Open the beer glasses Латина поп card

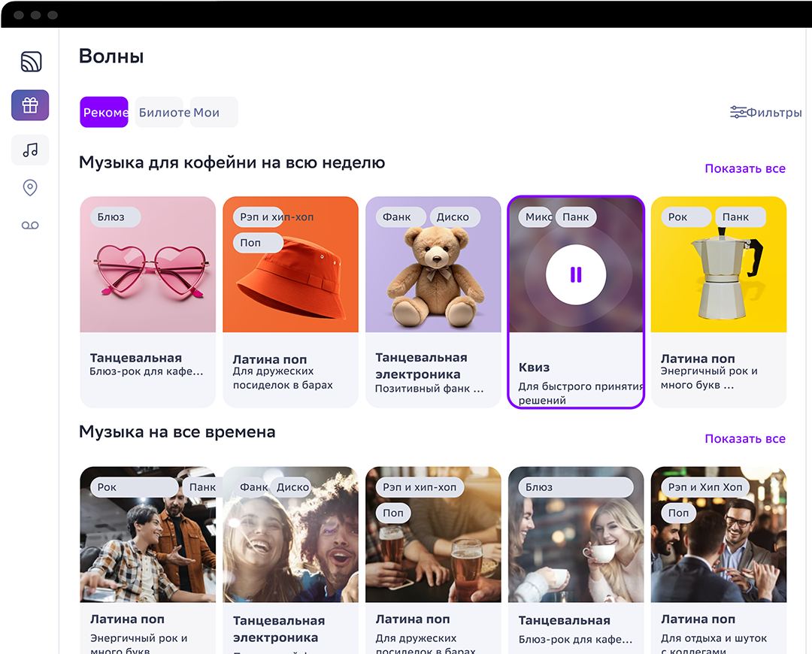[x=433, y=560]
